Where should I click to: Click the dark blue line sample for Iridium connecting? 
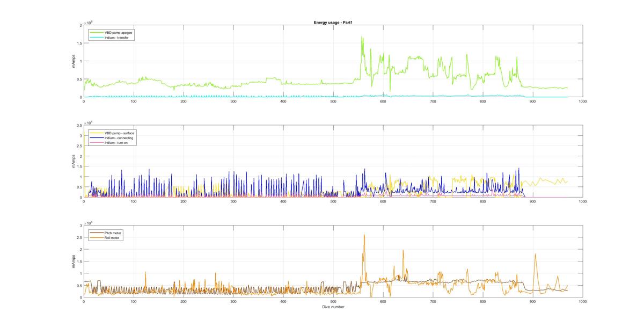tap(97, 137)
